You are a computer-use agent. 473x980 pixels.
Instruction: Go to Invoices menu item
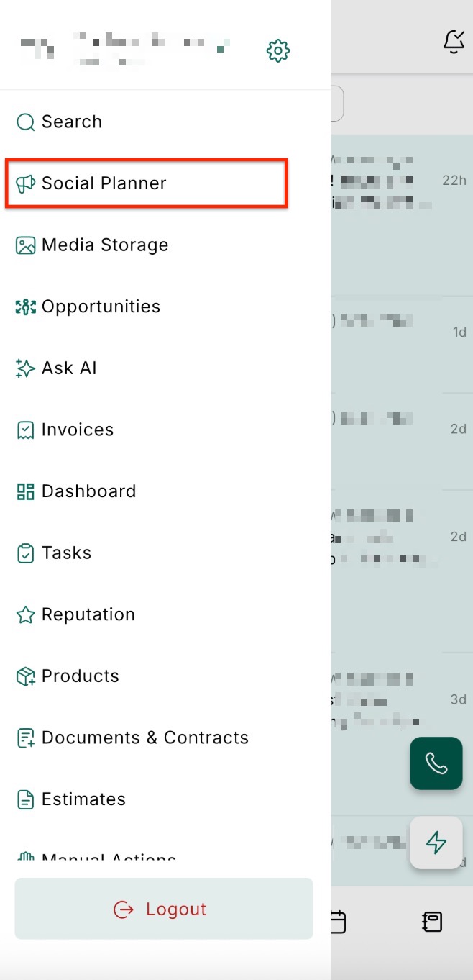tap(78, 430)
